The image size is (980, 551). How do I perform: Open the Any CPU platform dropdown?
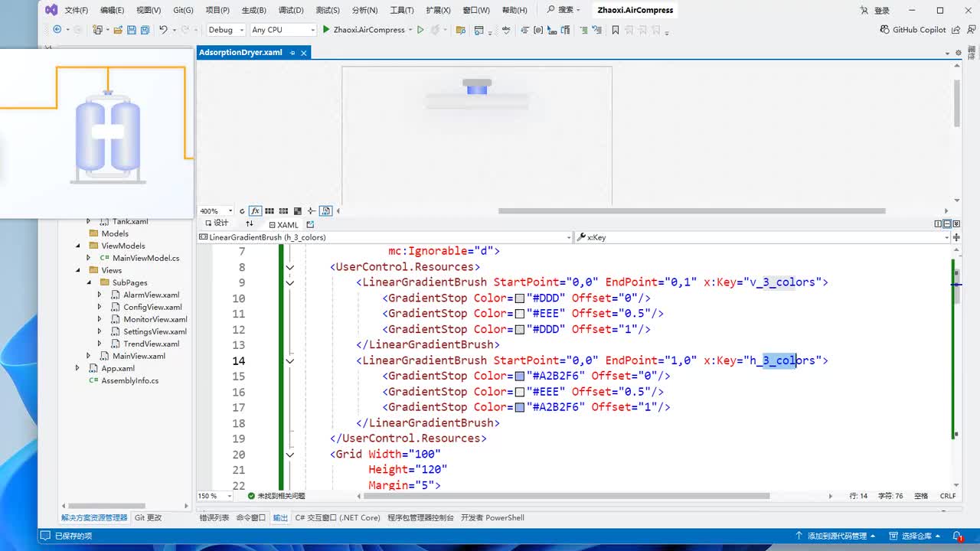(282, 30)
